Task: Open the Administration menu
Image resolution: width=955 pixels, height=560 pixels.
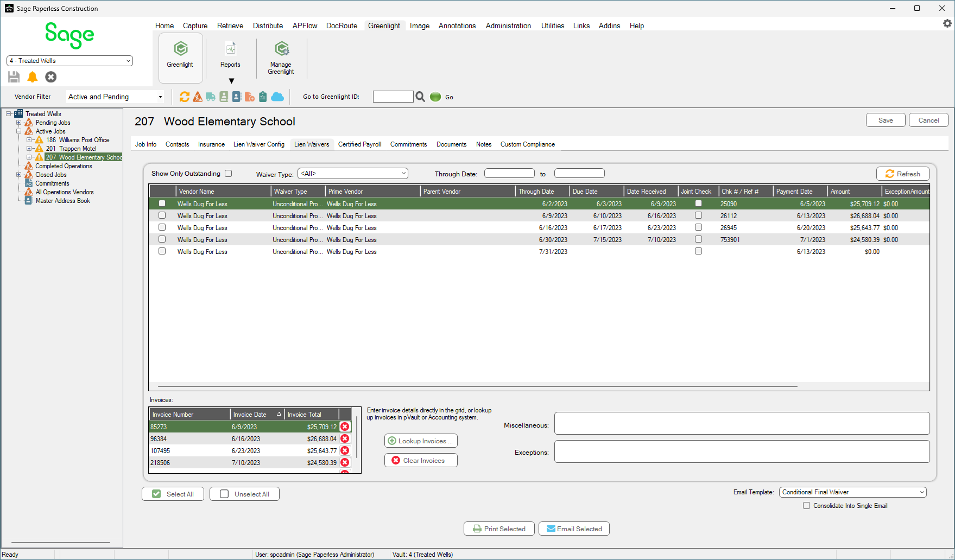Action: 508,26
